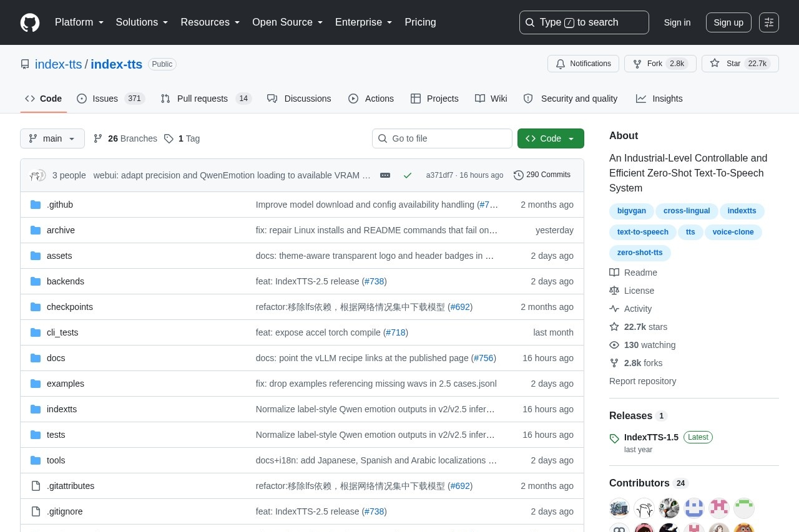
Task: Expand the Open Source menu
Action: (287, 22)
